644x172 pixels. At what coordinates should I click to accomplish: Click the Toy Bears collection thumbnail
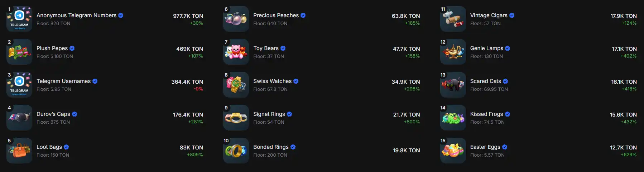point(236,52)
